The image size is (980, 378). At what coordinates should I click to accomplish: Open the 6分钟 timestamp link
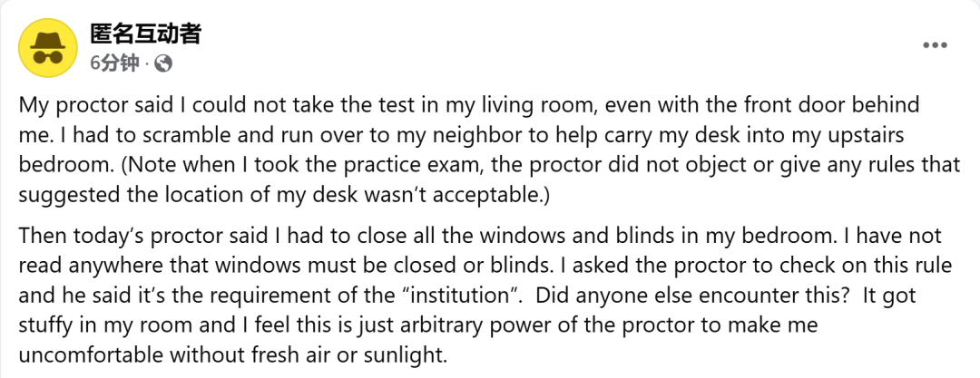pyautogui.click(x=114, y=63)
